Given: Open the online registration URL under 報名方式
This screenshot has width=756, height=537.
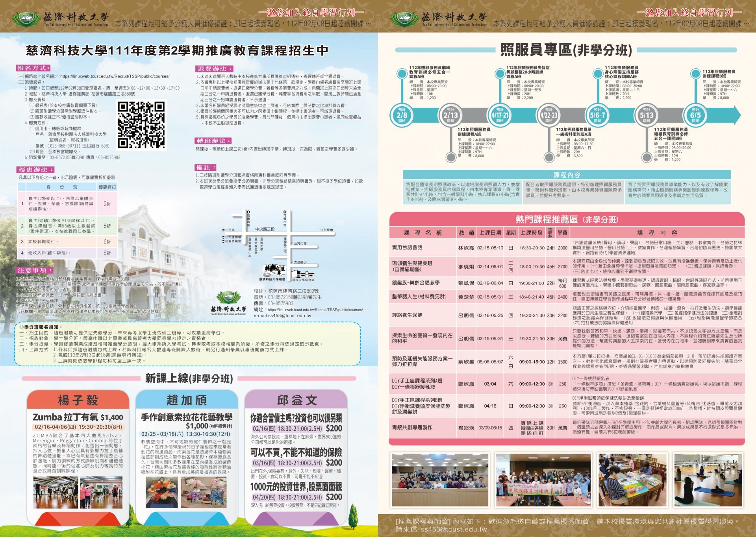Looking at the screenshot, I should pos(115,76).
